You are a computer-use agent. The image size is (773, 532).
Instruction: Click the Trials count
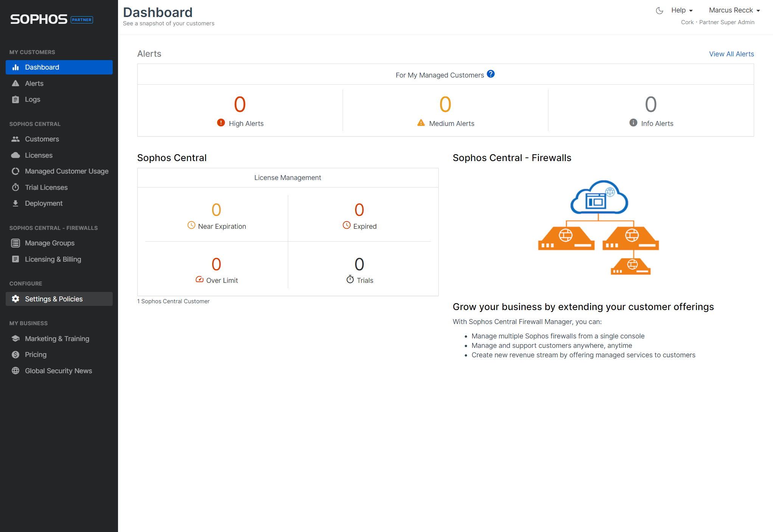359,264
